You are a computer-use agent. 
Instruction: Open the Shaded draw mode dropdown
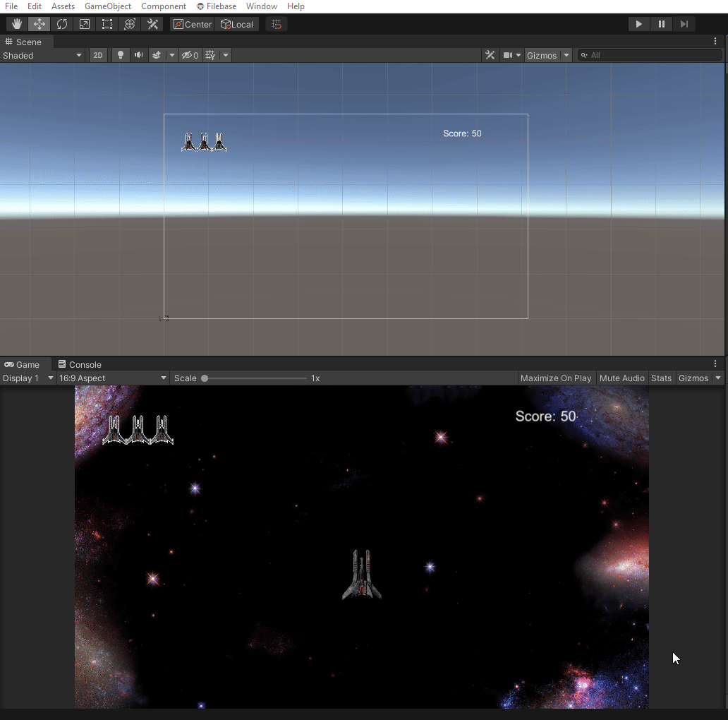pos(42,55)
